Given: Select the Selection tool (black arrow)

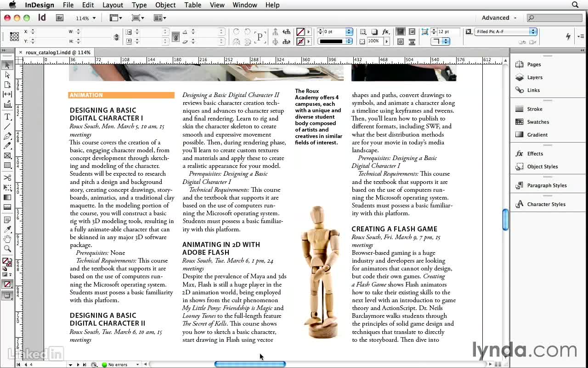Looking at the screenshot, I should (7, 65).
